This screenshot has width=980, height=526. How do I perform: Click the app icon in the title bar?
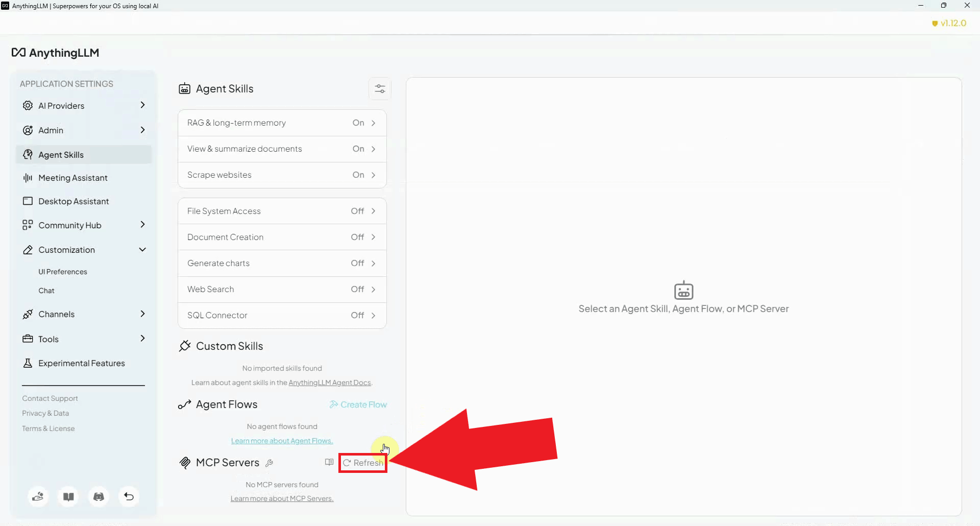click(5, 6)
